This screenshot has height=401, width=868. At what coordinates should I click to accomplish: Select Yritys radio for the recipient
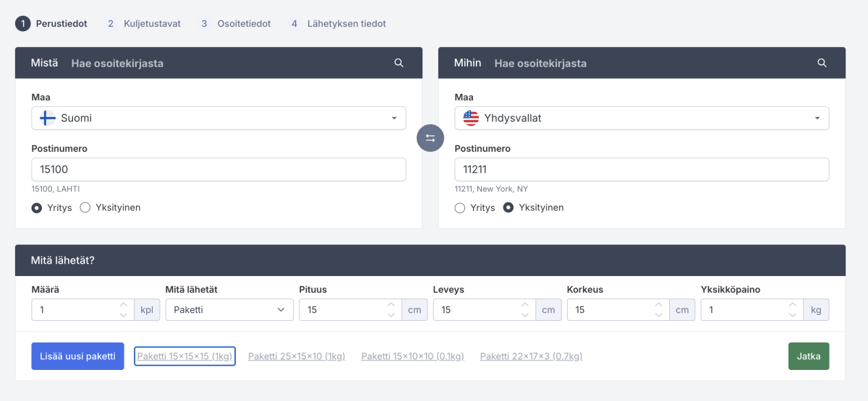(x=460, y=207)
